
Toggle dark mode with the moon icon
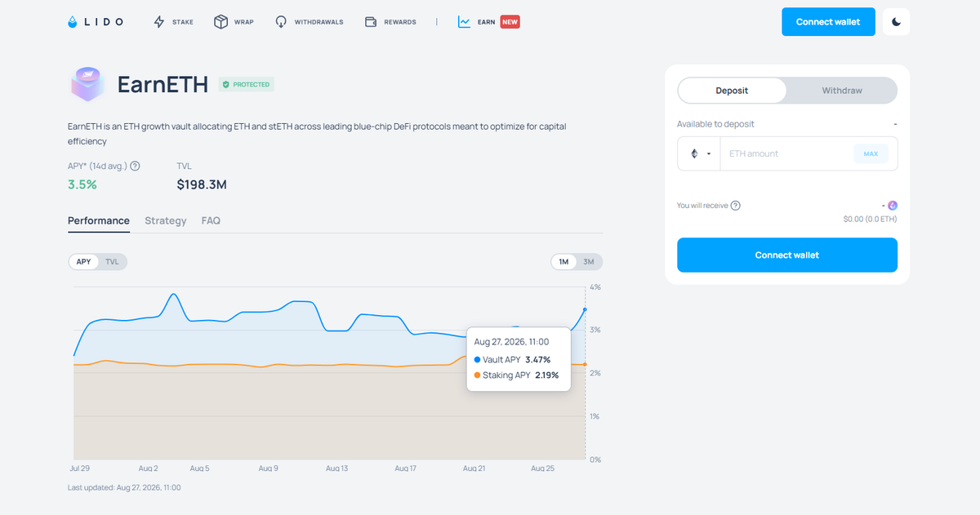click(896, 22)
